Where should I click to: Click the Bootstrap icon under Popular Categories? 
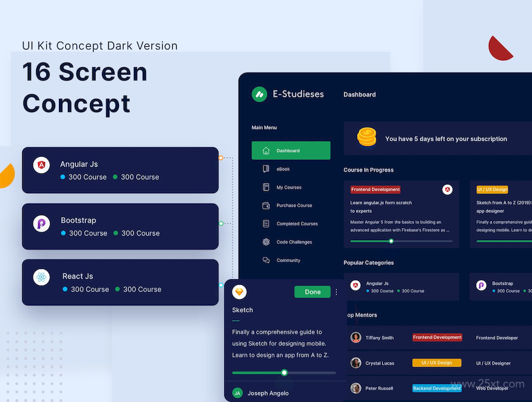(x=481, y=286)
